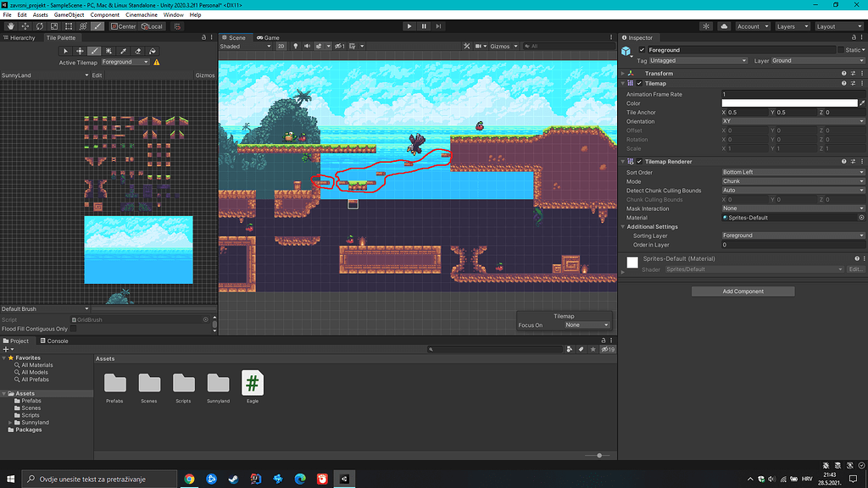The image size is (868, 488).
Task: Select the Eraser tool in Tile Palette
Action: click(138, 51)
